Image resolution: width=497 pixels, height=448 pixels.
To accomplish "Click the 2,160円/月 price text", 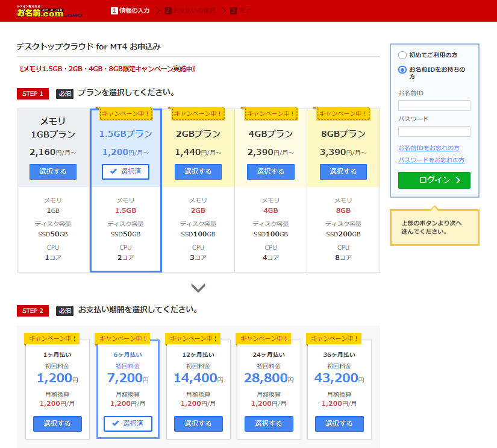I will click(53, 153).
